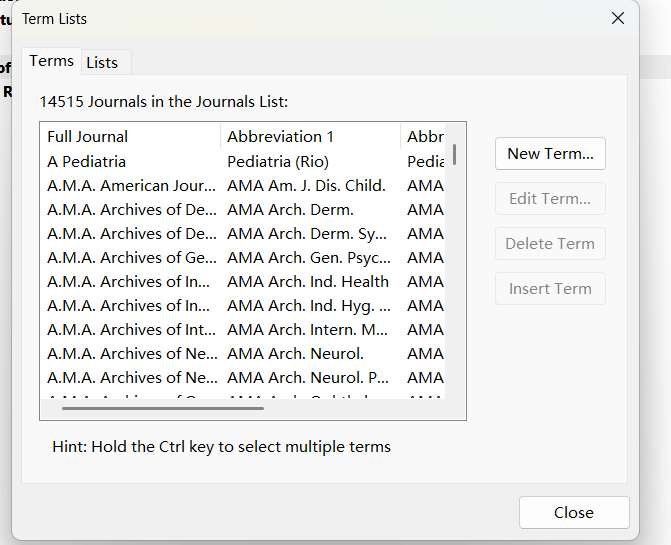Screen dimensions: 671x545
Task: Click abbreviation AMA Arch. Neurol.
Action: (295, 353)
